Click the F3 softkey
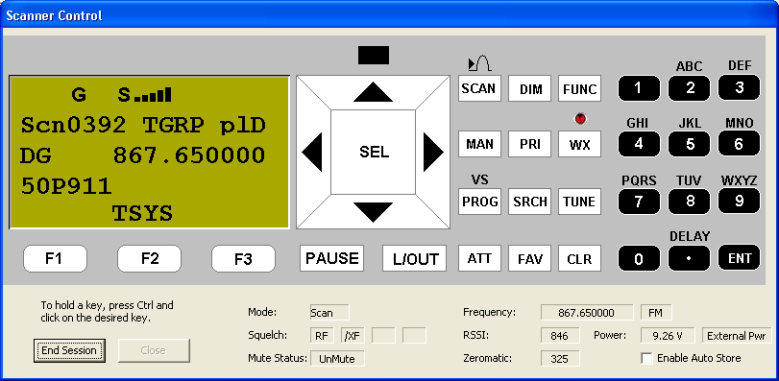 tap(243, 259)
